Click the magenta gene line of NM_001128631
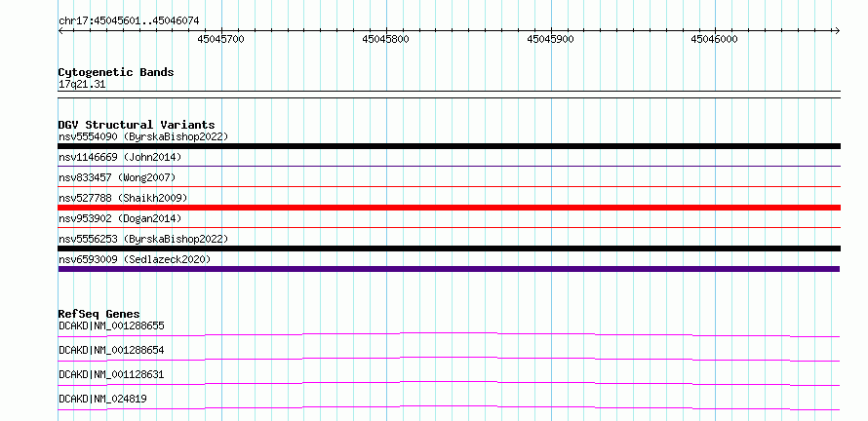 [449, 383]
